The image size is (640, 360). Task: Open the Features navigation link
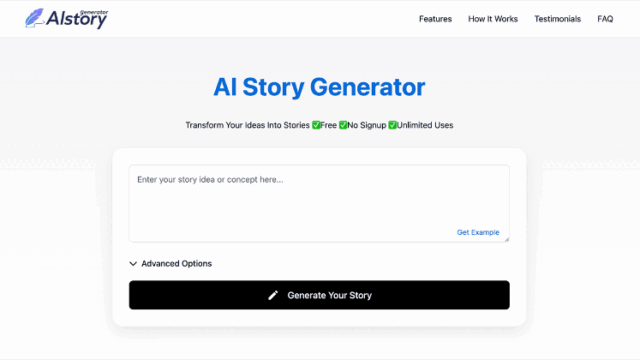(x=435, y=19)
